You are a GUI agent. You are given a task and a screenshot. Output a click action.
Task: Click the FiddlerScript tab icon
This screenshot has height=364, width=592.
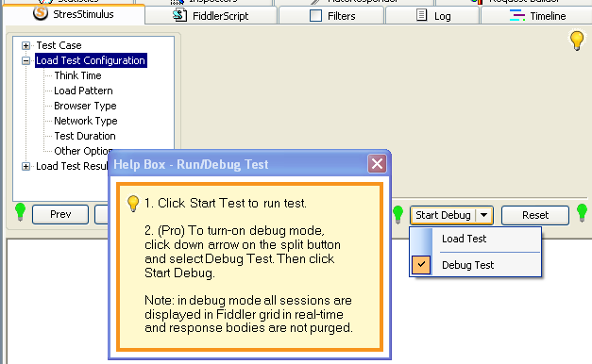[x=179, y=15]
